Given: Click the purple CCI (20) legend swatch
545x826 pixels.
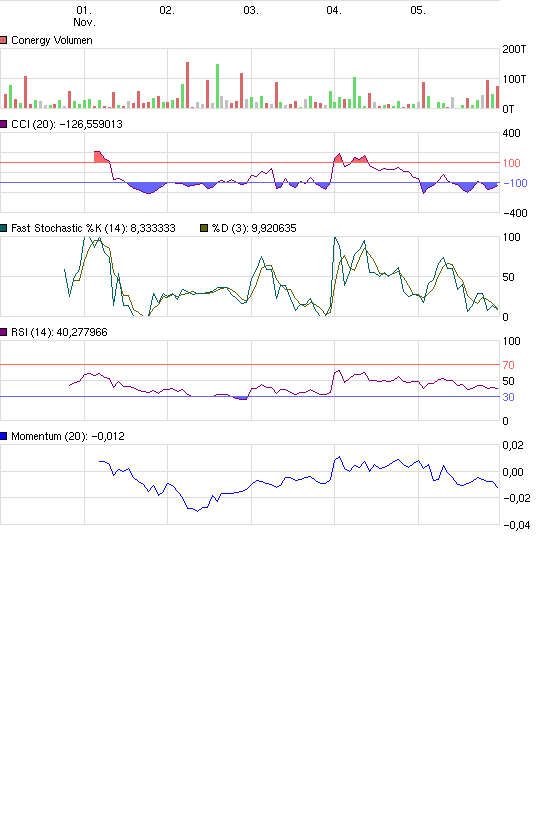Looking at the screenshot, I should [x=4, y=124].
